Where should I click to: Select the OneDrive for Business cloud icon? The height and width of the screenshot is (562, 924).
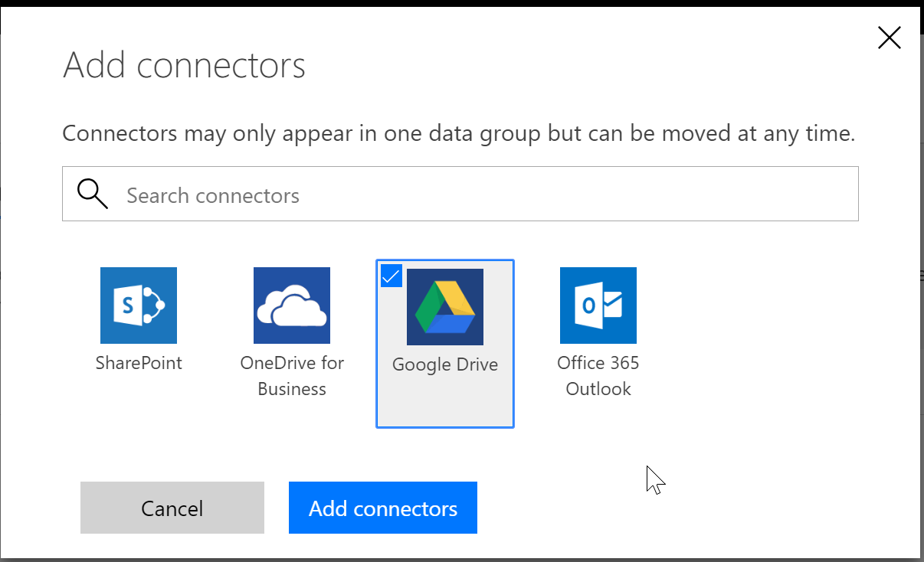tap(292, 306)
